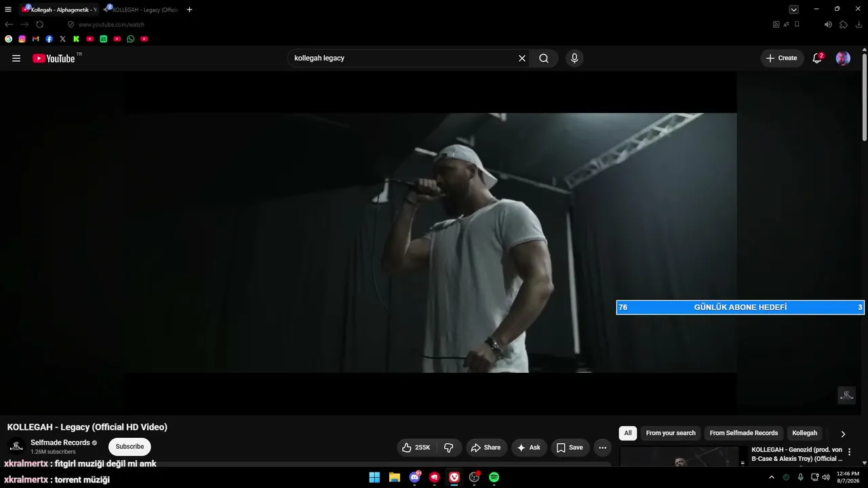Switch to the Kollegah - Alphagenetik tab
Image resolution: width=868 pixels, height=488 pixels.
click(x=60, y=9)
